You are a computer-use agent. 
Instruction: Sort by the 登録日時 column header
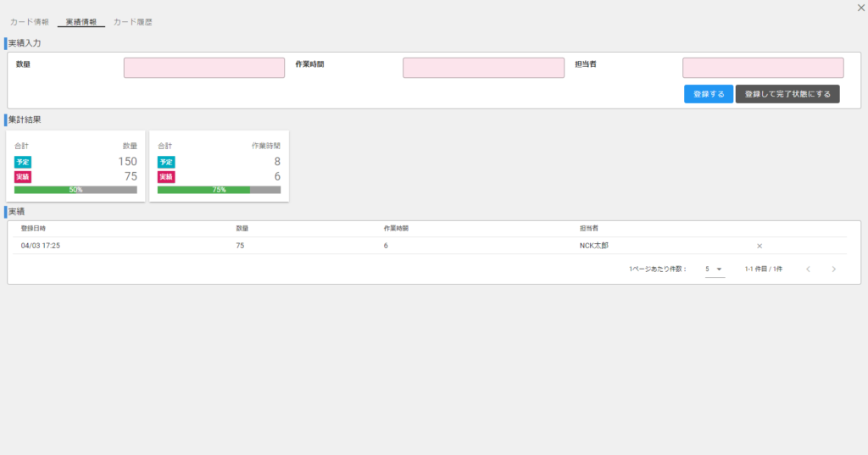[x=34, y=229]
